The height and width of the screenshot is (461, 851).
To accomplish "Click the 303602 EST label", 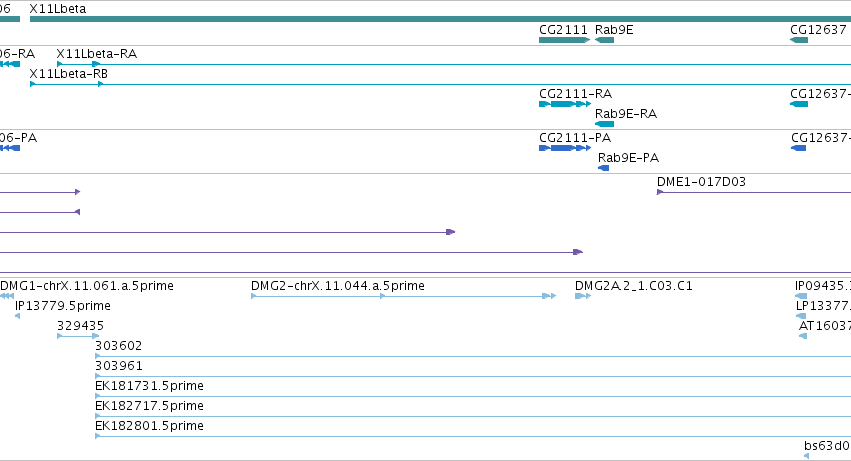I will [x=118, y=346].
